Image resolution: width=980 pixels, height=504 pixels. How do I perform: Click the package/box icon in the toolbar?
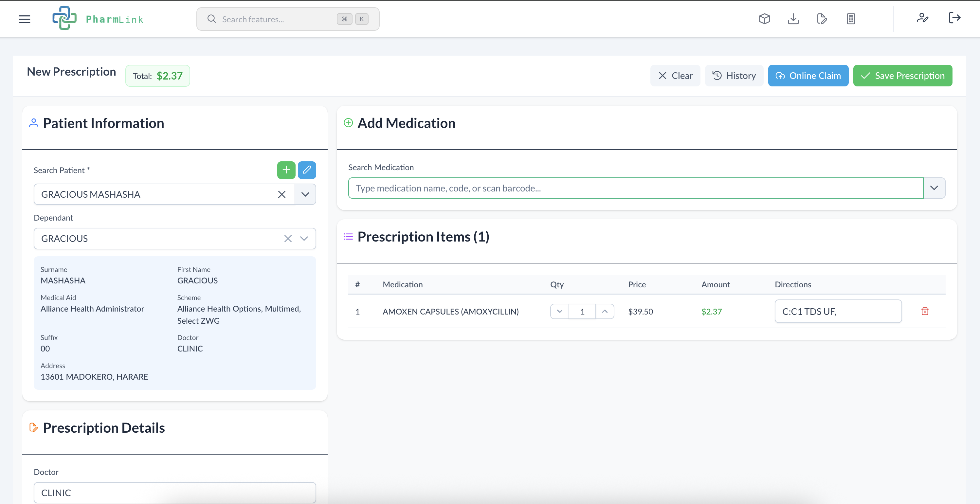pos(764,18)
